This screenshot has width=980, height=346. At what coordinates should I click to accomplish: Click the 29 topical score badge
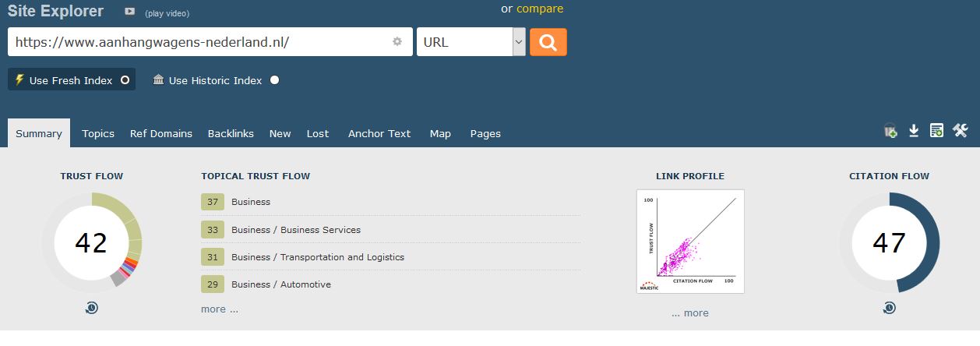[x=213, y=284]
